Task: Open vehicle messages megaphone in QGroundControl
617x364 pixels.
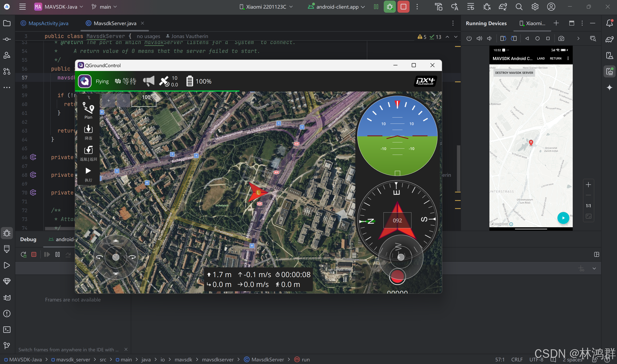Action: click(149, 81)
